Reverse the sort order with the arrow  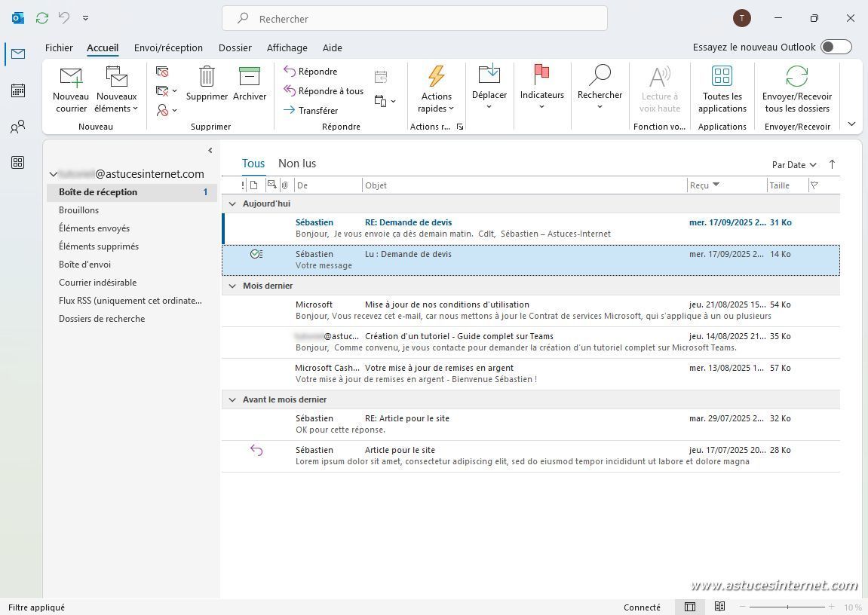tap(832, 164)
